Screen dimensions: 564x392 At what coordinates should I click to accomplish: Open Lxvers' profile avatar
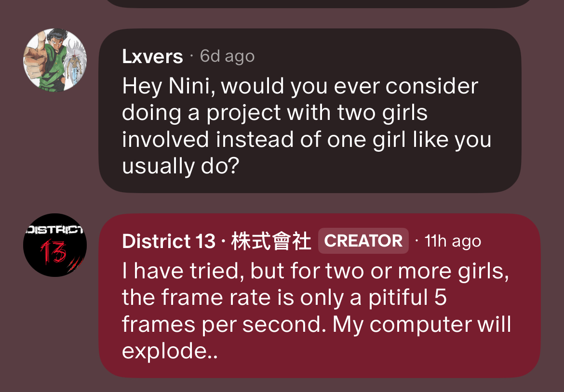[x=55, y=60]
